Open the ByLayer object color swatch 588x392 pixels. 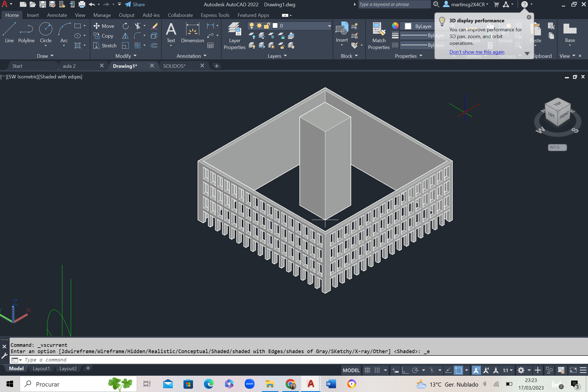408,26
